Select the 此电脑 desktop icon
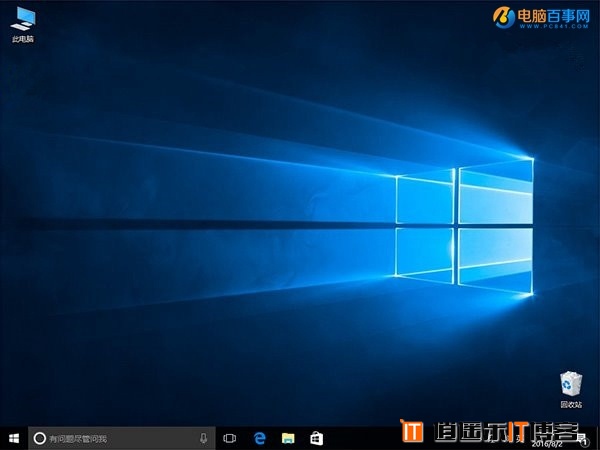The height and width of the screenshot is (450, 600). (23, 24)
